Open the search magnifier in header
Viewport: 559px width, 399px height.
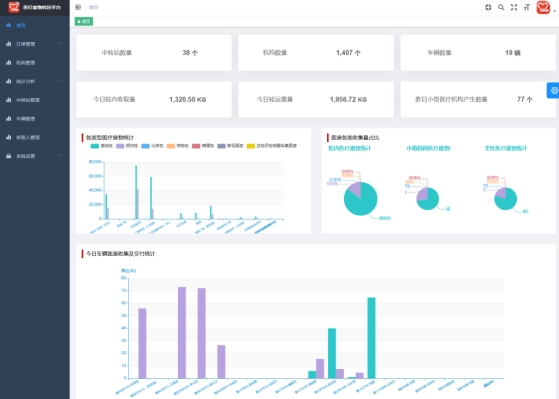[x=501, y=7]
